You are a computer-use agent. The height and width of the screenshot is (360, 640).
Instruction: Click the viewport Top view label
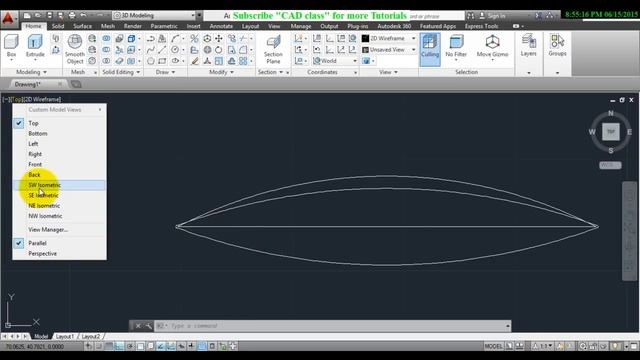tap(17, 99)
